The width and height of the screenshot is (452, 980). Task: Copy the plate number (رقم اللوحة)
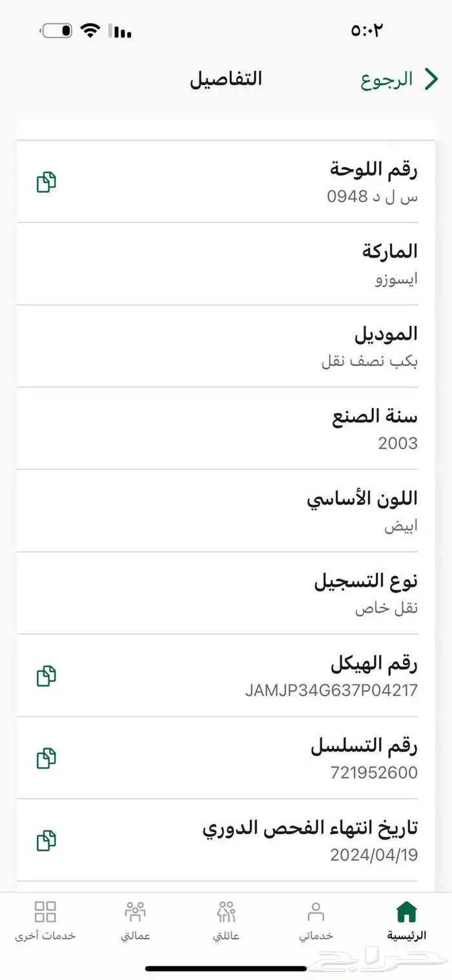(46, 183)
